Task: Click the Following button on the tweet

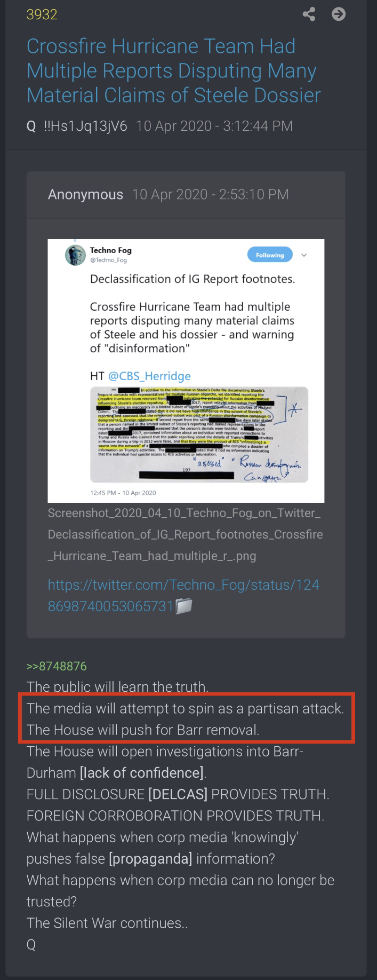Action: 270,255
